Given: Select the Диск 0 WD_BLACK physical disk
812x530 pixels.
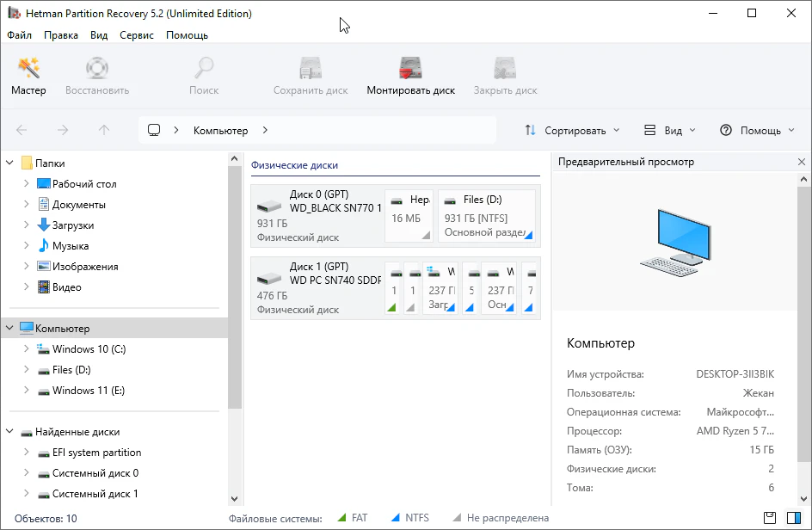Looking at the screenshot, I should 317,215.
